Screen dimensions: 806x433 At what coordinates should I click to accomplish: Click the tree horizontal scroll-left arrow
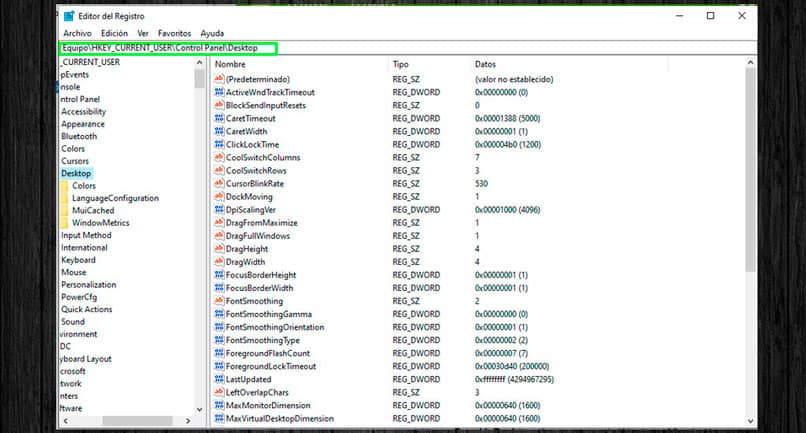pyautogui.click(x=65, y=421)
